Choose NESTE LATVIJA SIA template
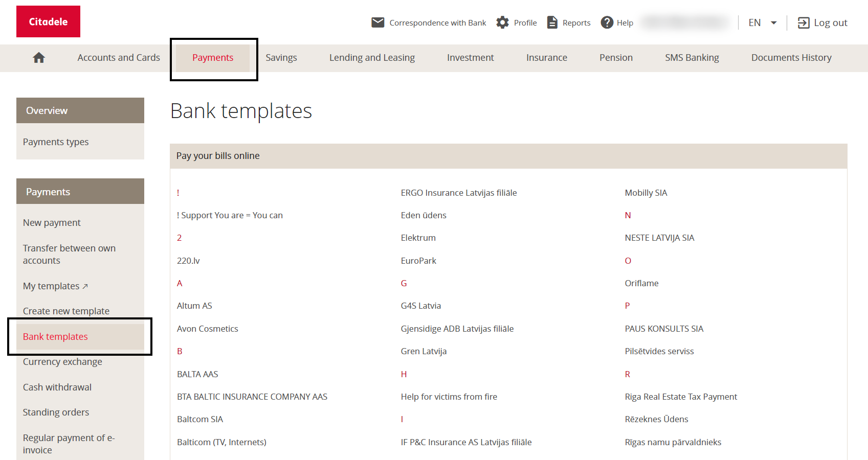This screenshot has width=868, height=460. click(x=659, y=238)
